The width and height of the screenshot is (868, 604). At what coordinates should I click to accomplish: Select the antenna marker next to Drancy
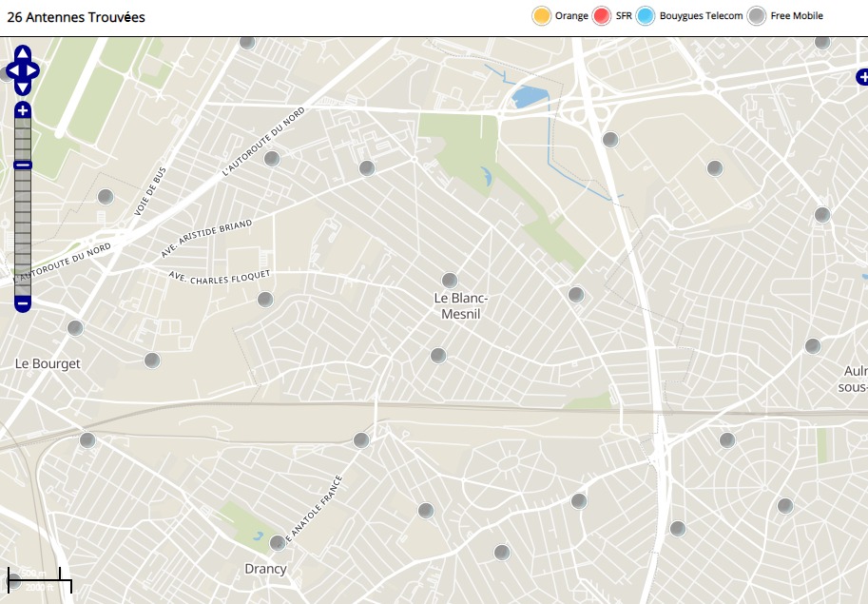[x=278, y=543]
